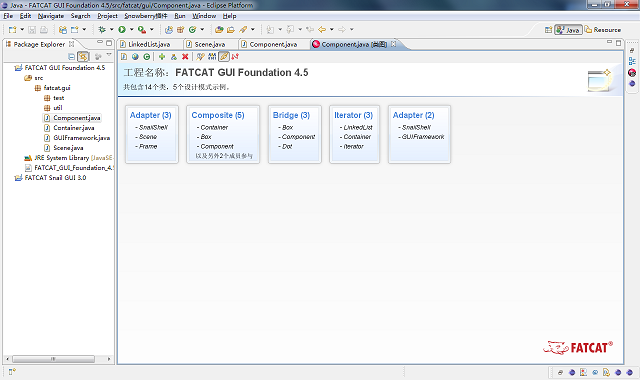Toggle Link with Editor in Package Explorer
The width and height of the screenshot is (640, 380).
point(83,56)
